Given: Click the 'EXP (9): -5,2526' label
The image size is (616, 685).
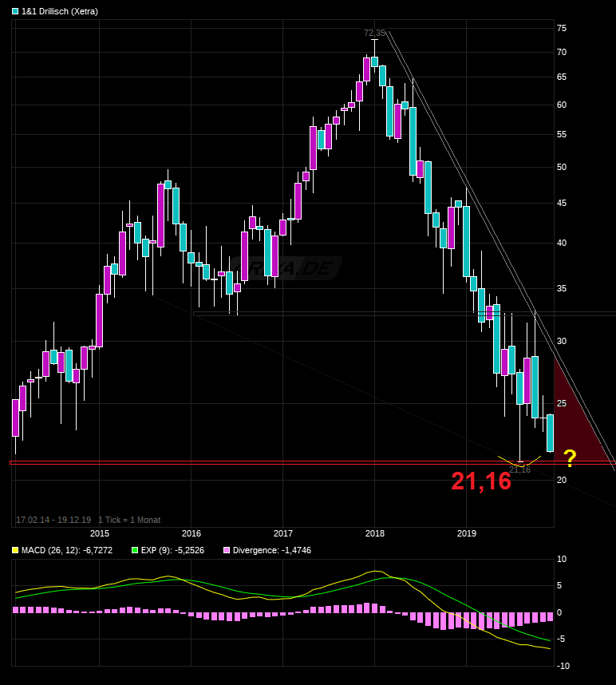Looking at the screenshot, I should [172, 550].
